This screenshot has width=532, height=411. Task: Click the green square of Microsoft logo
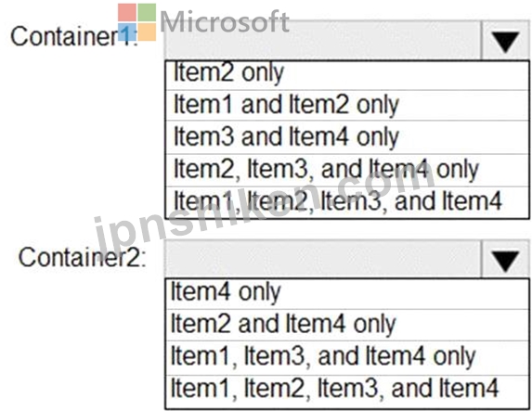147,13
